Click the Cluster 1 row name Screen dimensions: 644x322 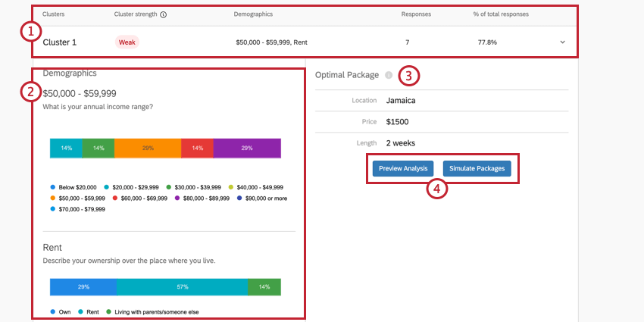coord(61,42)
